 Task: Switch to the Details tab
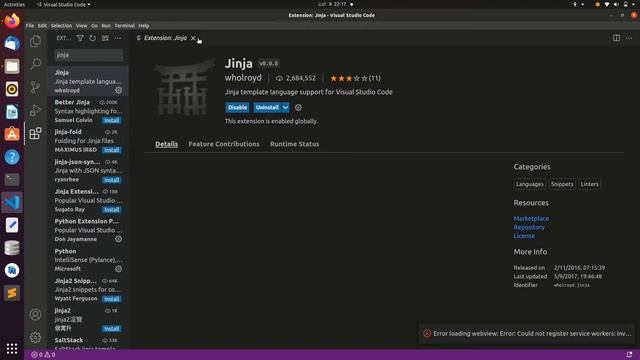(x=167, y=144)
